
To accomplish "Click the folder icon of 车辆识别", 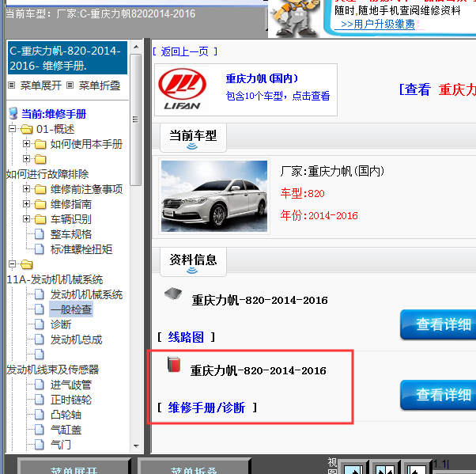I will [40, 219].
